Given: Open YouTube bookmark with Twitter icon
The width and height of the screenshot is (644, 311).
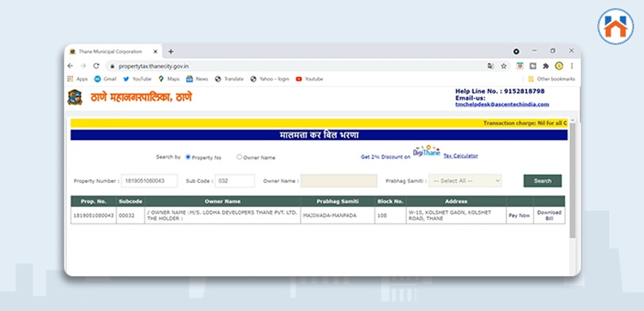Looking at the screenshot, I should 138,79.
